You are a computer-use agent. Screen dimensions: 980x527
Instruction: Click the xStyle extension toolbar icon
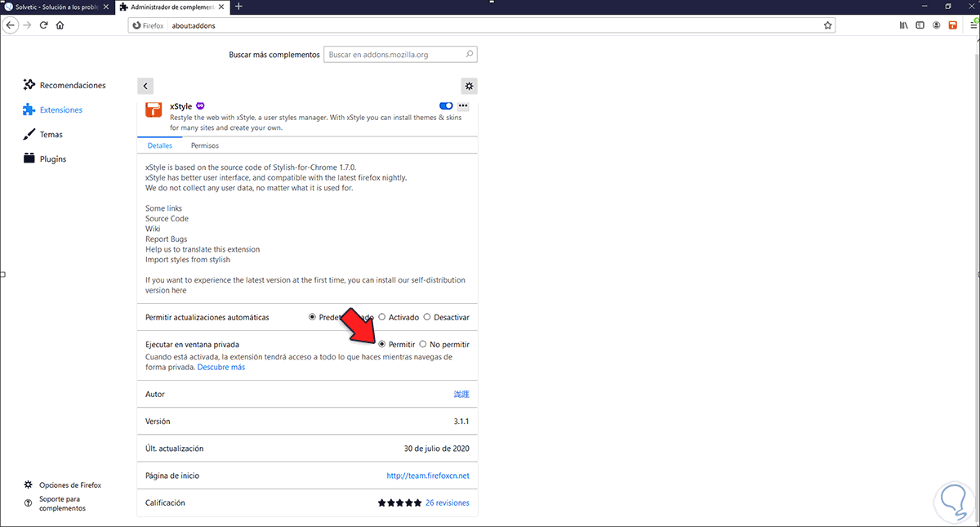click(952, 25)
